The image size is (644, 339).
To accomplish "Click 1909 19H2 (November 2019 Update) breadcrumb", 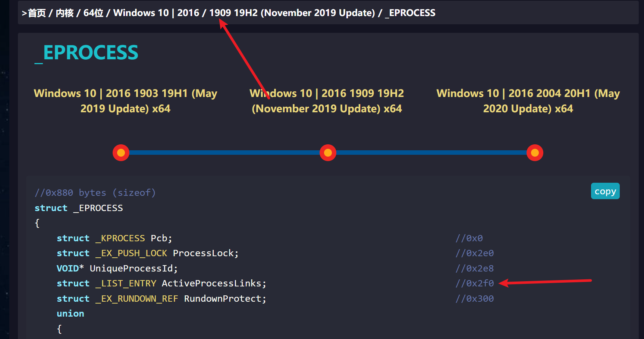I will tap(292, 13).
